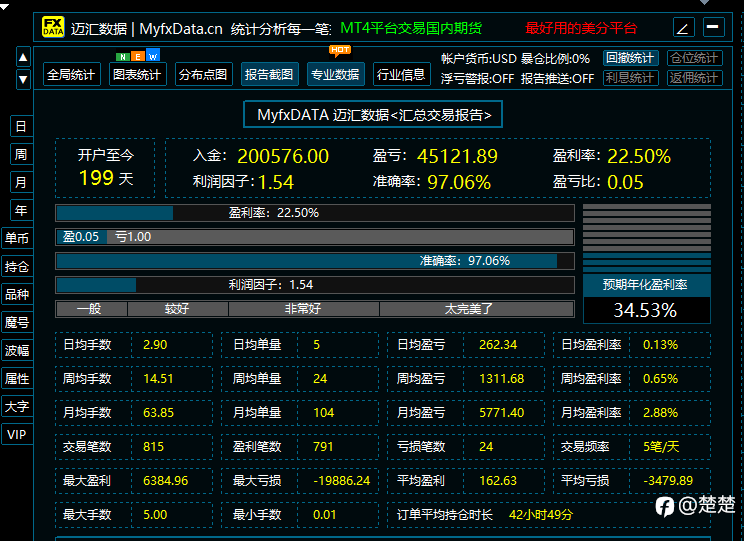Toggle 返佣统计 button
Viewport: 744px width, 541px height.
click(695, 78)
